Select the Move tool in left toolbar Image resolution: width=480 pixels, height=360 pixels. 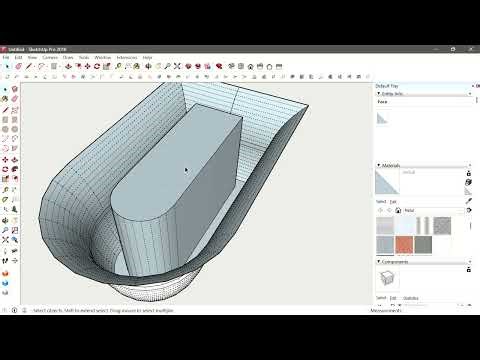(5, 160)
